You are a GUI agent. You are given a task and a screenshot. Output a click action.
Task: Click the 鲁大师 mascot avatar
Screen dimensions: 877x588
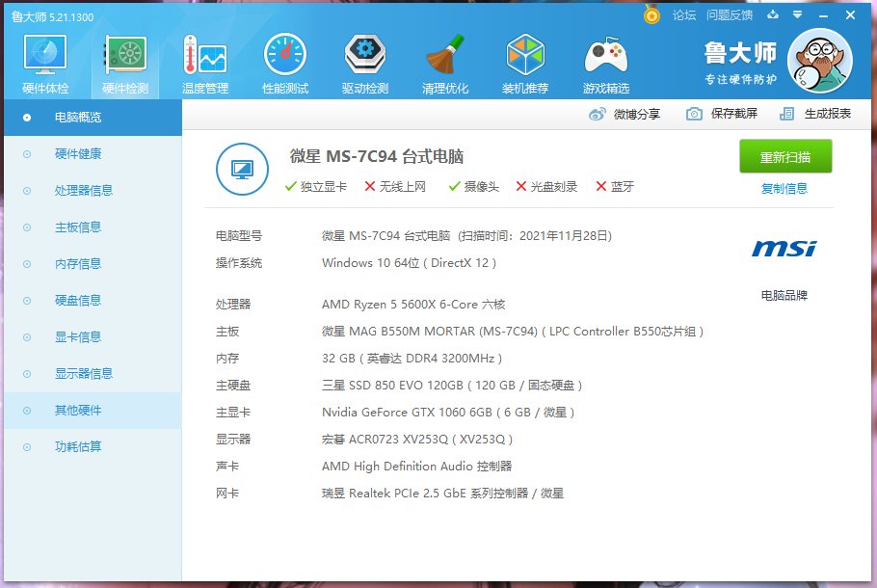(x=820, y=61)
